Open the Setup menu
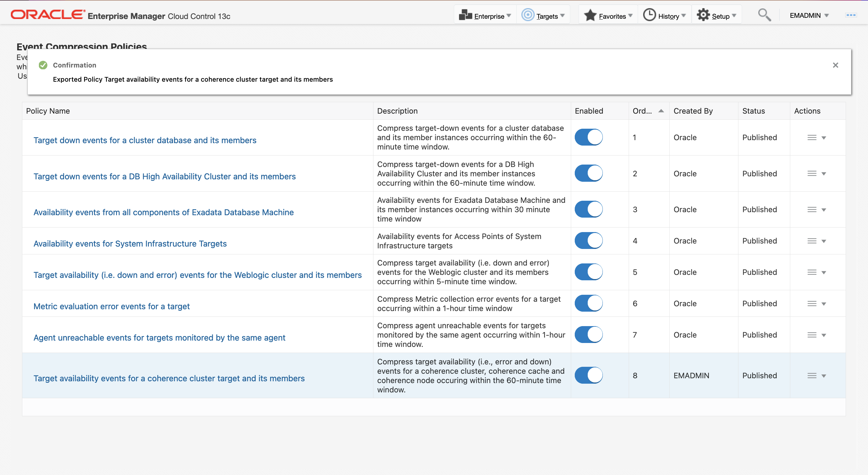Screen dimensions: 868x475 coord(720,16)
